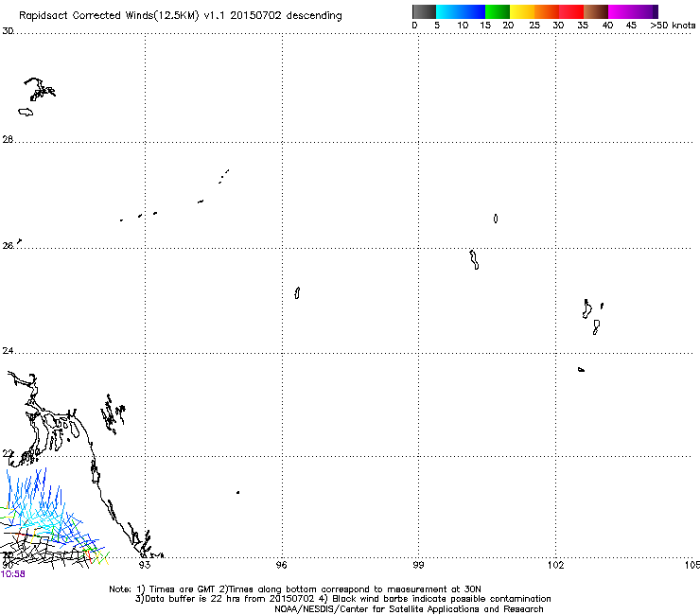Click the yellow 20-25 knots color segment
The width and height of the screenshot is (700, 615).
pyautogui.click(x=522, y=11)
